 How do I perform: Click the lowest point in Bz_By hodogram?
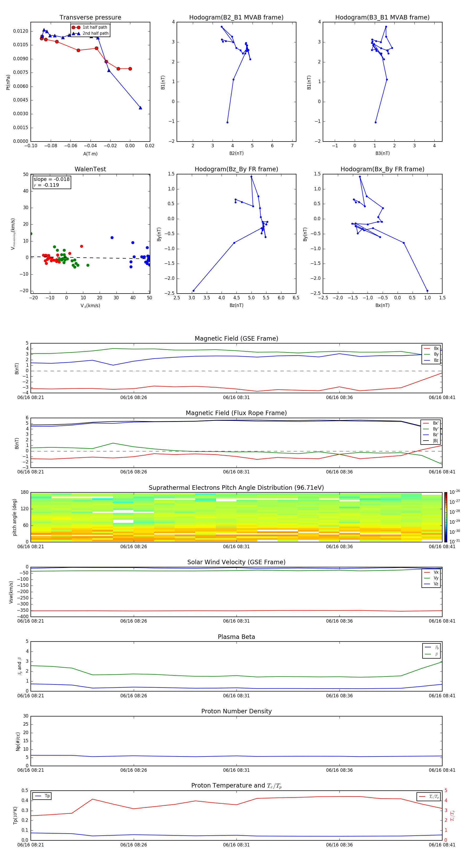point(194,291)
